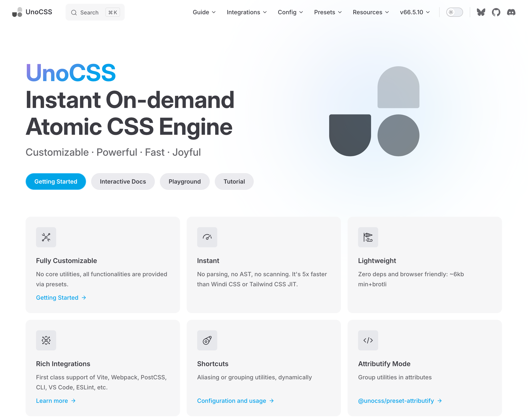Click the Fully Customizable wrench icon

(x=46, y=237)
